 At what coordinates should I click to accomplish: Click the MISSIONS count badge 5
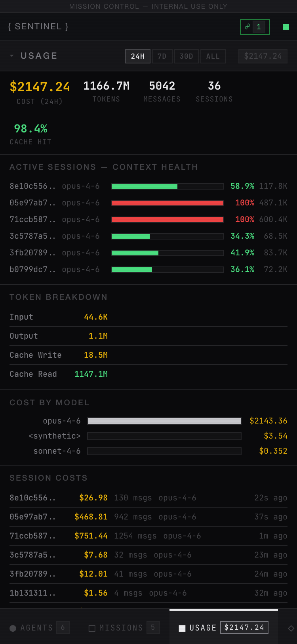pos(153,627)
